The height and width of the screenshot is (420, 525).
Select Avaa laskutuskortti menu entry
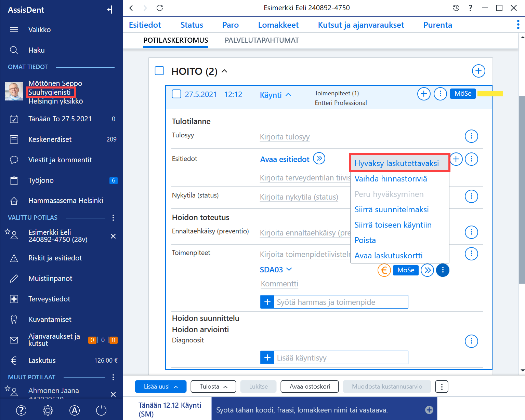tap(389, 256)
